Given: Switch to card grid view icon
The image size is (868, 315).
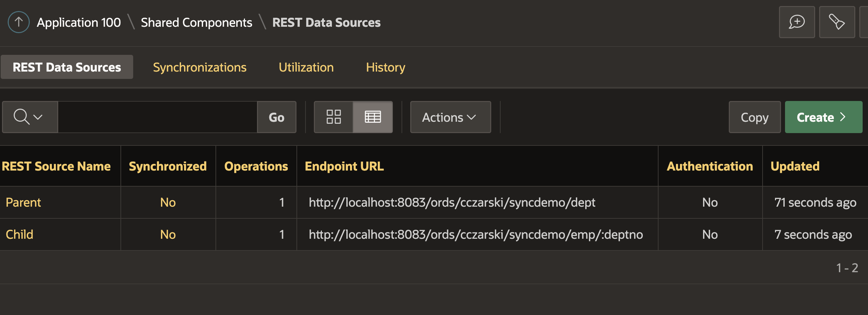Looking at the screenshot, I should (334, 117).
